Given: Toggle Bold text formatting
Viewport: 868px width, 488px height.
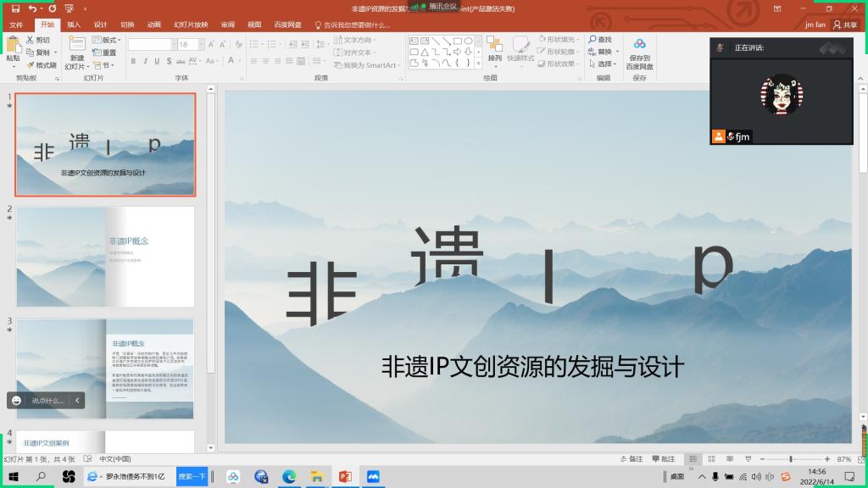Looking at the screenshot, I should click(x=133, y=61).
